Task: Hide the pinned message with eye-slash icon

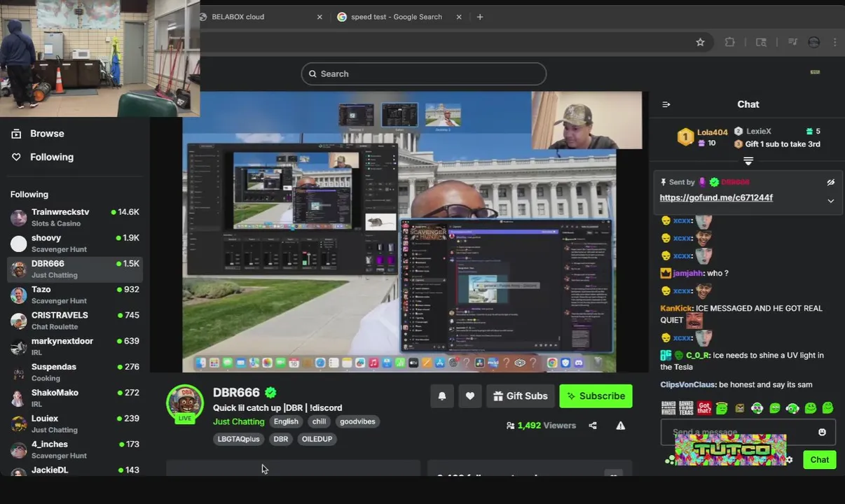Action: tap(831, 182)
